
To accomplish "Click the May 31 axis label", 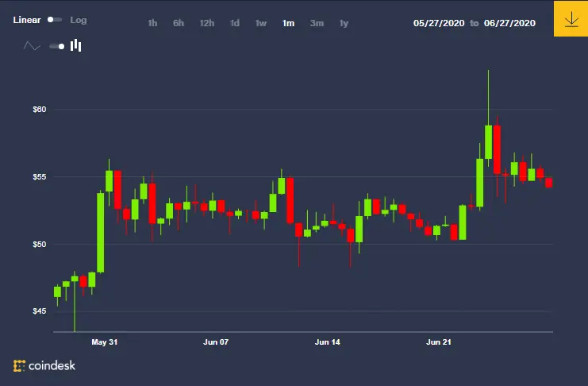I will pyautogui.click(x=105, y=342).
